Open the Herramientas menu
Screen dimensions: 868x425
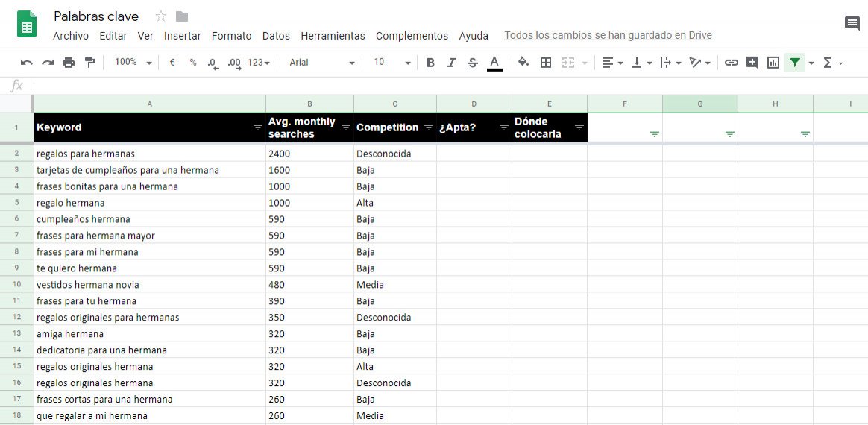(333, 36)
